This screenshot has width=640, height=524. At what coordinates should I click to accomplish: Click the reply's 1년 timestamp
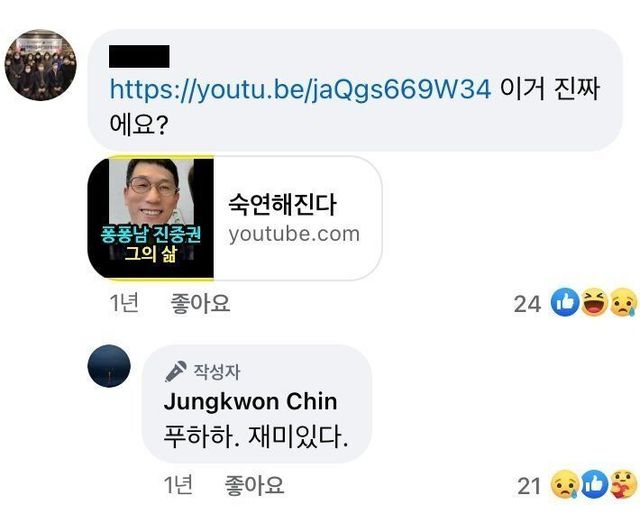pos(178,486)
